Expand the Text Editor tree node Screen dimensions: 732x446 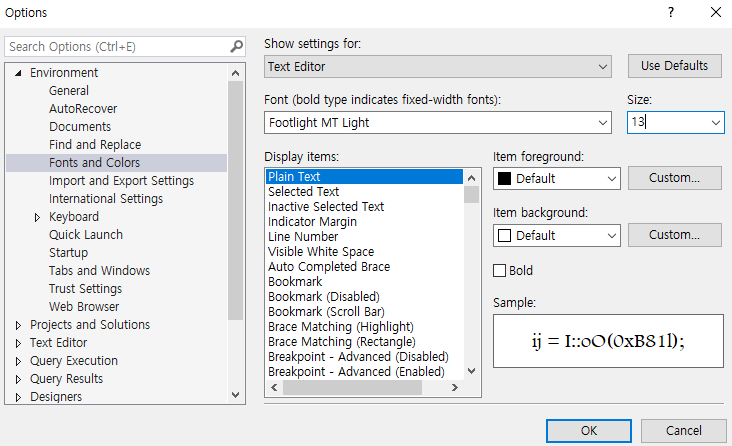click(x=18, y=343)
